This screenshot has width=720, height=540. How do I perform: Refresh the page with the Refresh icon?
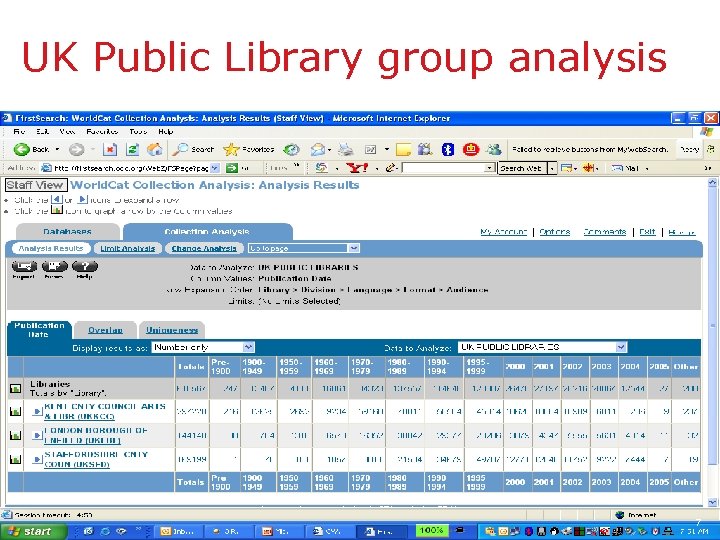(x=132, y=149)
